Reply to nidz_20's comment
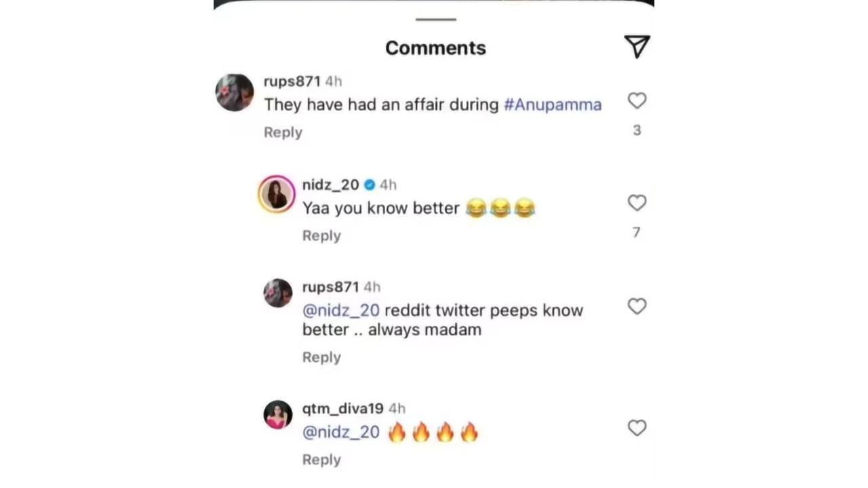Viewport: 868px width, 488px height. (321, 235)
